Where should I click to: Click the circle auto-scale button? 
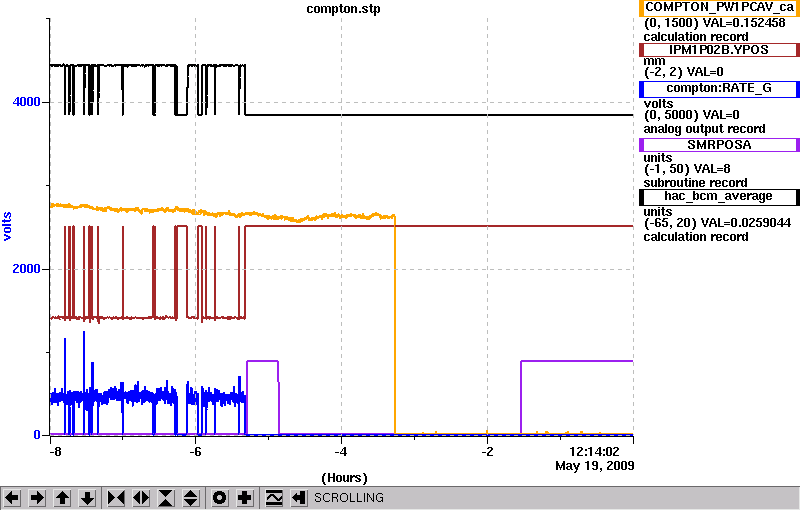click(x=219, y=497)
